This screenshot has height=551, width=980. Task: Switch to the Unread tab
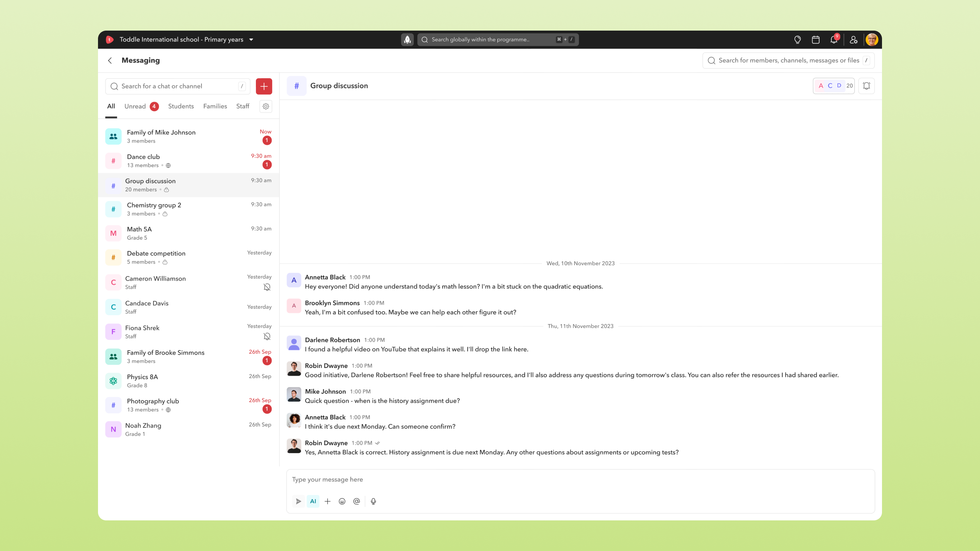135,106
